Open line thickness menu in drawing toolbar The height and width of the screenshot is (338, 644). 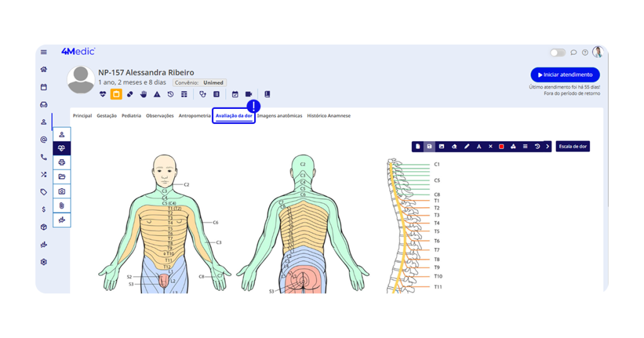[x=525, y=147]
